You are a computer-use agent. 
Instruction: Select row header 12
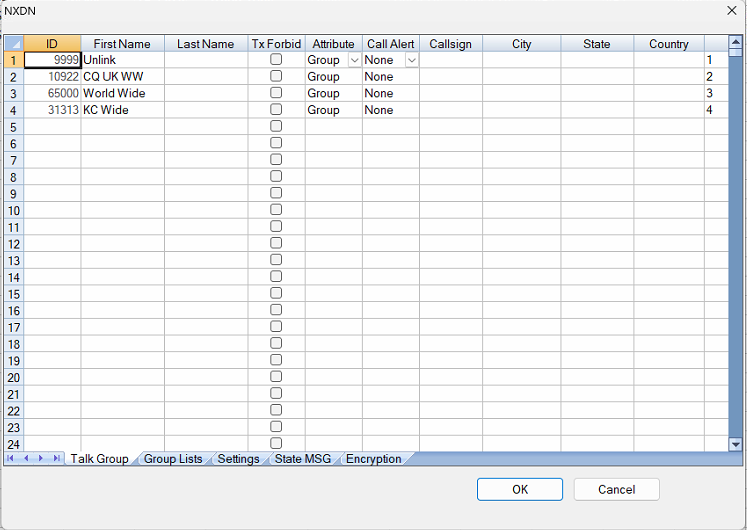point(14,244)
